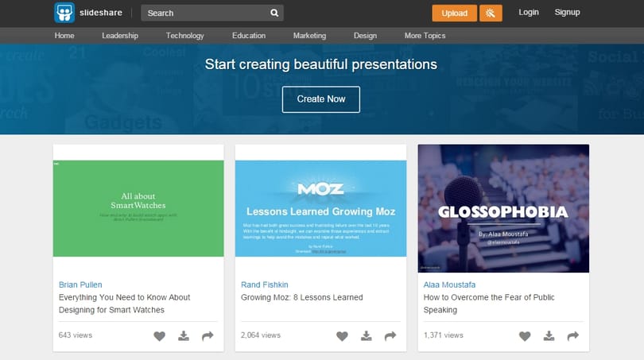Screen dimensions: 644x360
Task: Share the Smart Watches presentation
Action: point(208,336)
